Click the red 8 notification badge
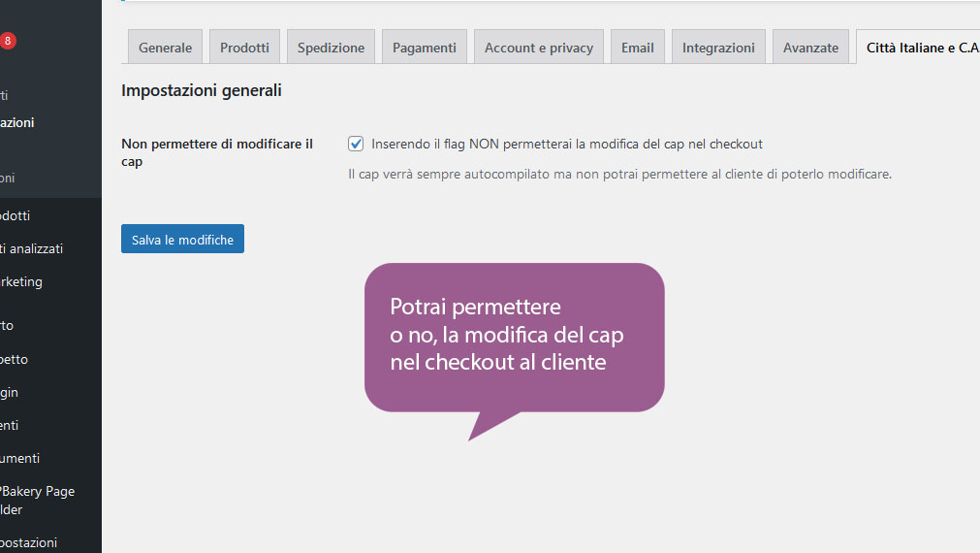Viewport: 980px width, 553px height. (x=8, y=41)
